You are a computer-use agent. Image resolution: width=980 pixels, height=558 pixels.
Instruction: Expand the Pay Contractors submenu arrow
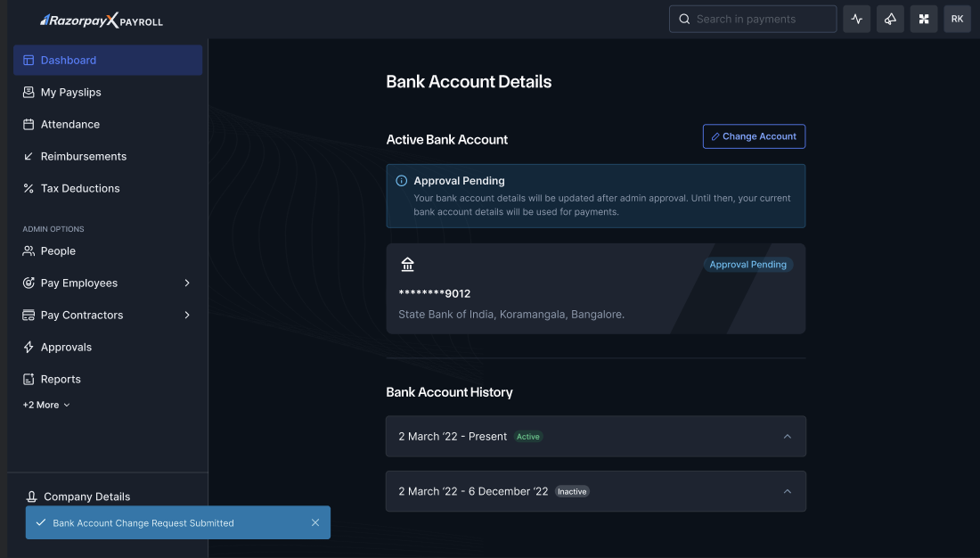coord(187,316)
